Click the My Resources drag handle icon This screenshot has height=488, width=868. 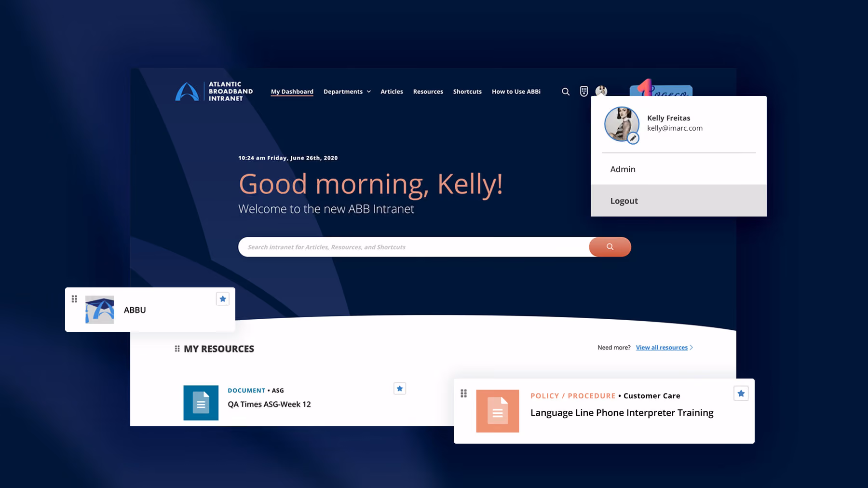coord(177,349)
